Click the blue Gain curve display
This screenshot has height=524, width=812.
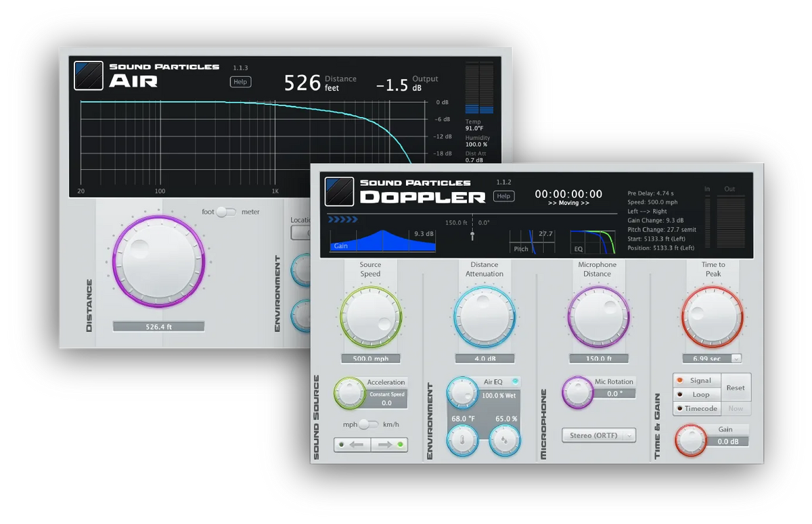pyautogui.click(x=382, y=240)
